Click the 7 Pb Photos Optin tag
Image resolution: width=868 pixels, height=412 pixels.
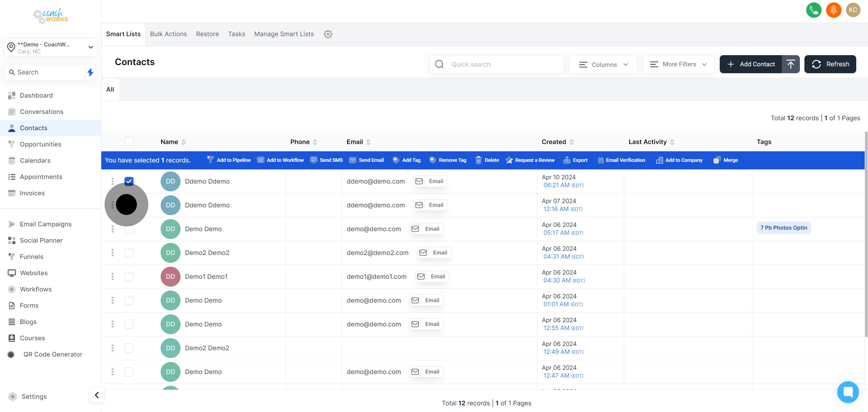click(x=783, y=228)
